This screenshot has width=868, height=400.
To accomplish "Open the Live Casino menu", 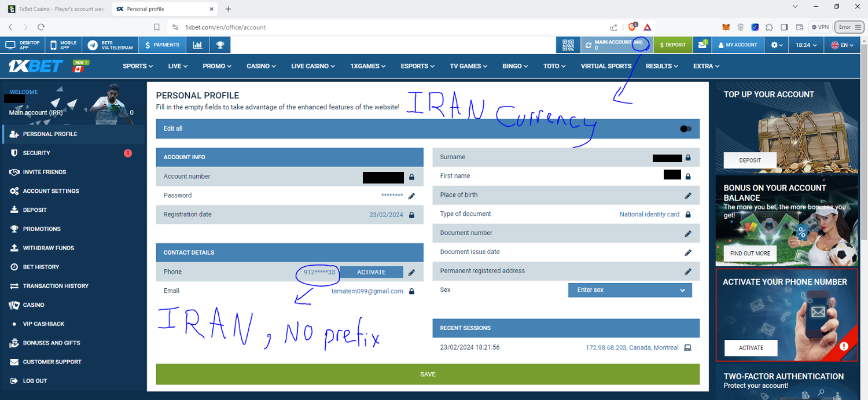I will point(312,66).
